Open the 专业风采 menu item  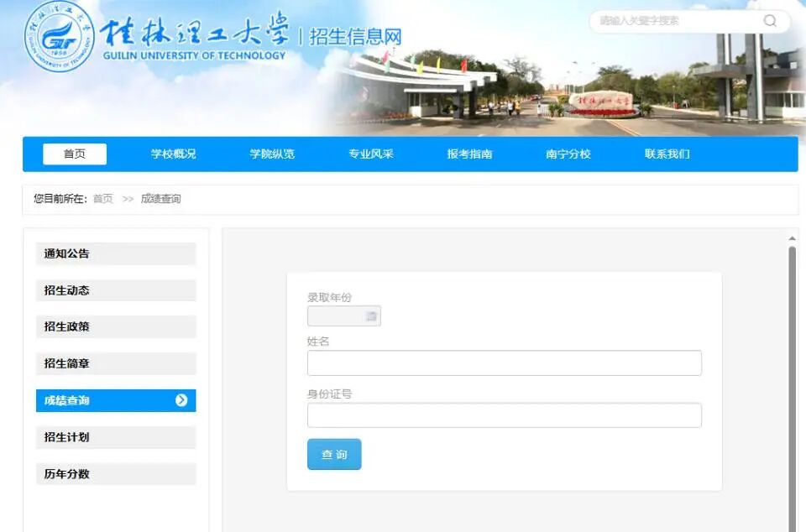(370, 154)
